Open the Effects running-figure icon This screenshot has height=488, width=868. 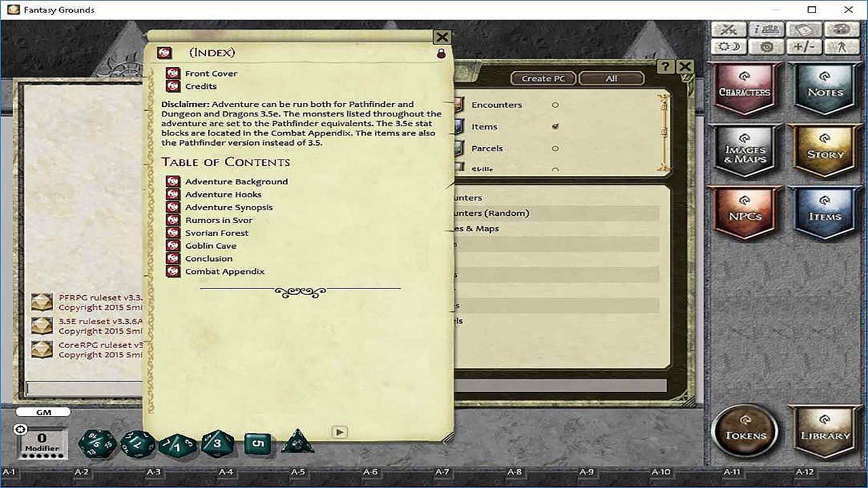(842, 47)
